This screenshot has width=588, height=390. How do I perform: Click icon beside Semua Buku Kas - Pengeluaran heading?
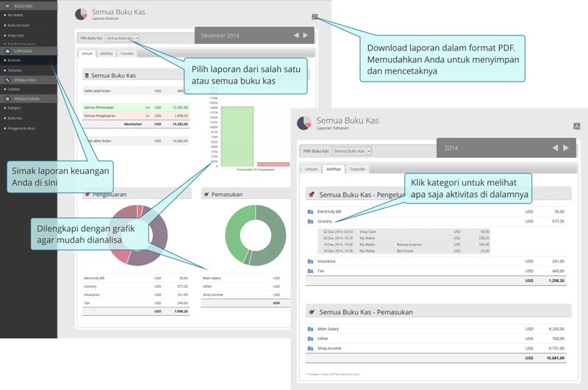(311, 195)
